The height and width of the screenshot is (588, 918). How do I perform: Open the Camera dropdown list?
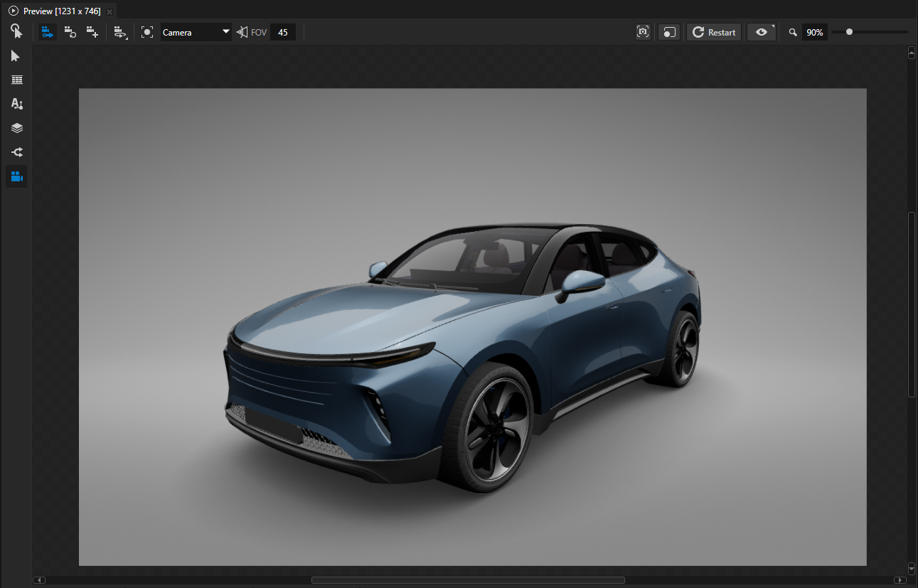[225, 31]
